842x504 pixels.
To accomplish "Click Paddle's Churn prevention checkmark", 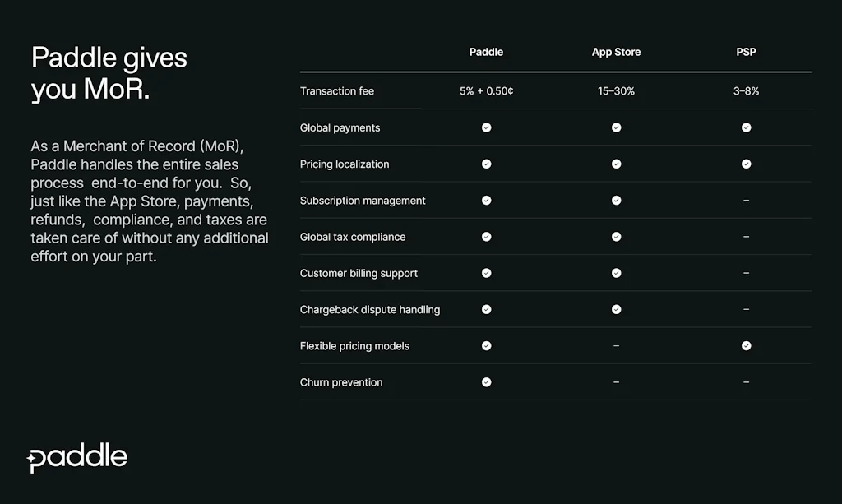I will tap(486, 382).
